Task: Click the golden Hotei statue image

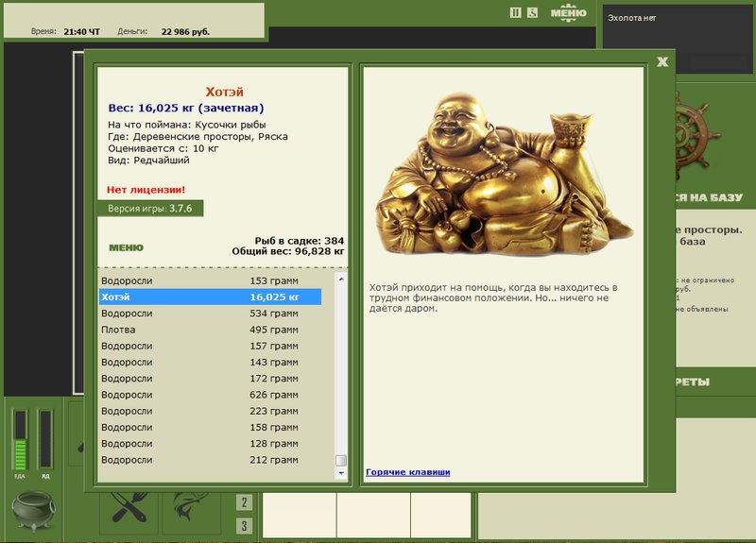Action: tap(504, 174)
